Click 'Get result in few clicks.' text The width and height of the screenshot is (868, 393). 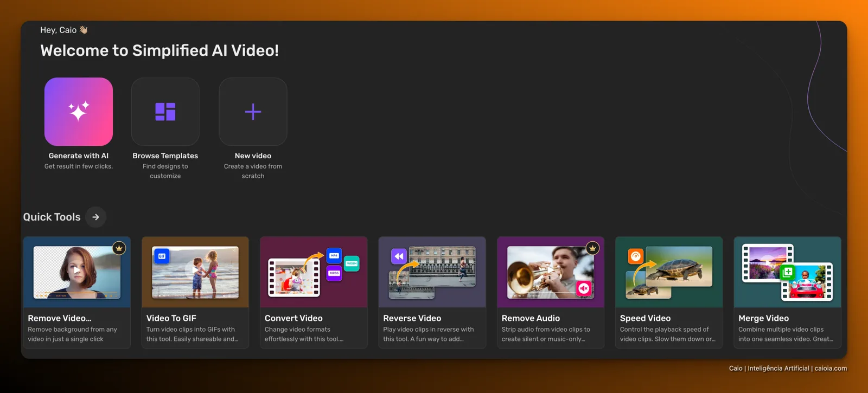[79, 166]
